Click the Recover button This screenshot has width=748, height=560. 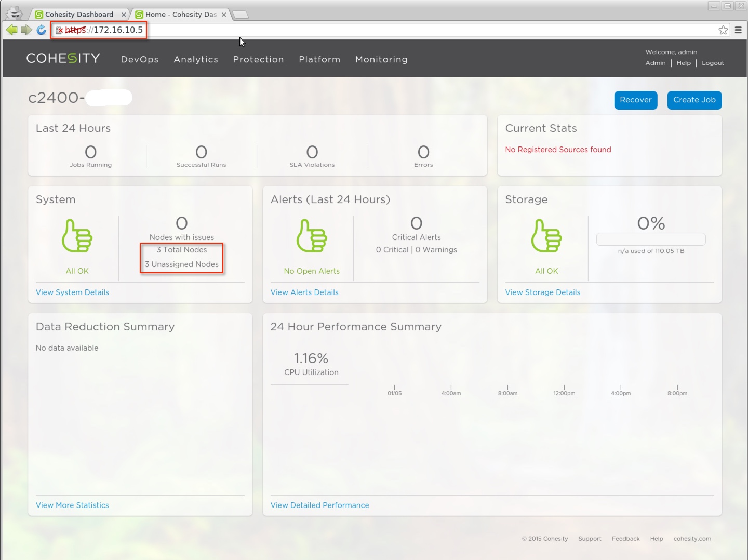pyautogui.click(x=636, y=100)
